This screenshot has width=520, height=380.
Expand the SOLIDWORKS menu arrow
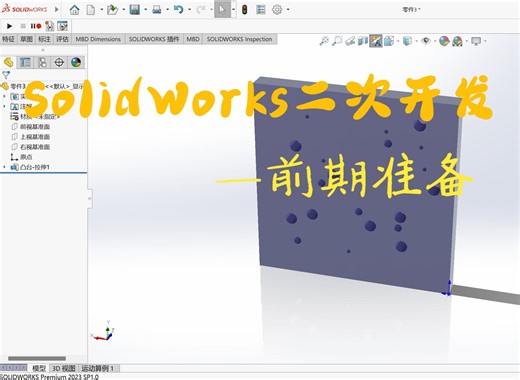point(56,9)
